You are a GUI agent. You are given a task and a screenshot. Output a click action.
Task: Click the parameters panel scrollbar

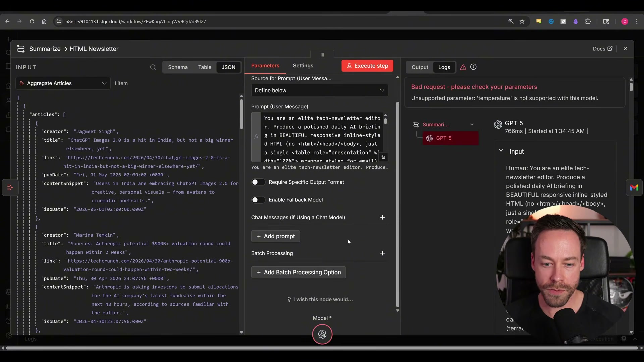[x=398, y=204]
